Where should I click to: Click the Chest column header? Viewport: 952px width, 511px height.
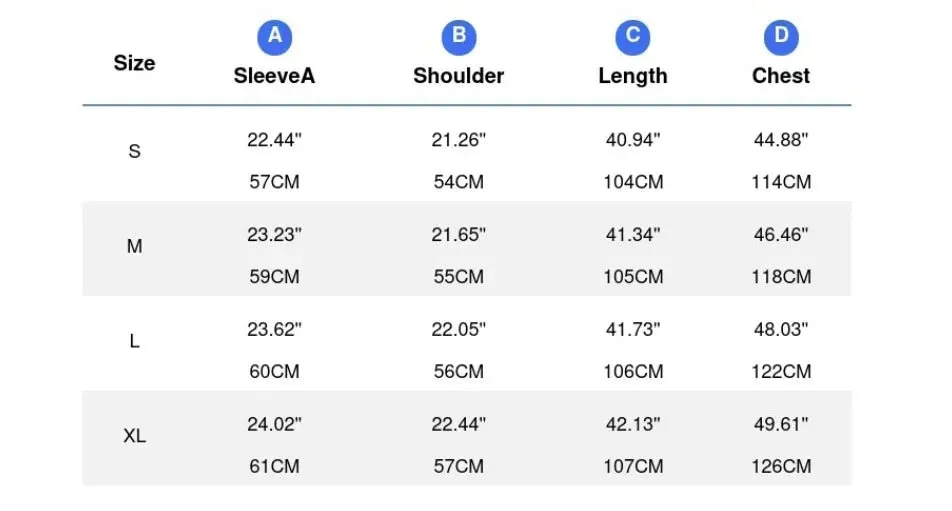781,76
